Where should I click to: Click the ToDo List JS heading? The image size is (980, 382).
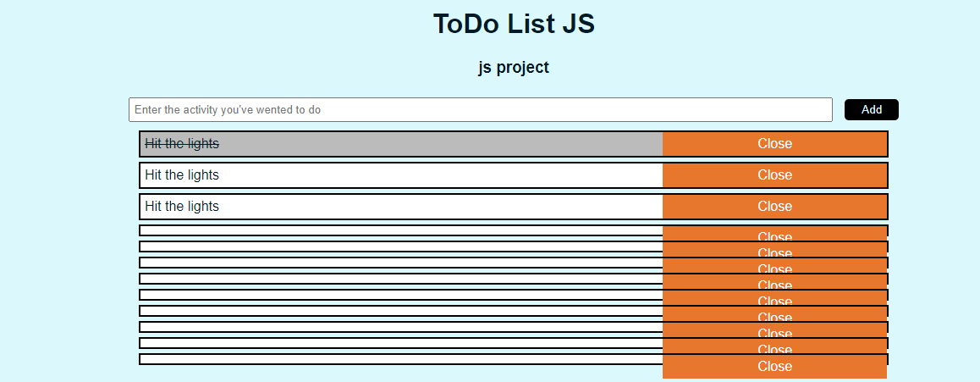[514, 24]
